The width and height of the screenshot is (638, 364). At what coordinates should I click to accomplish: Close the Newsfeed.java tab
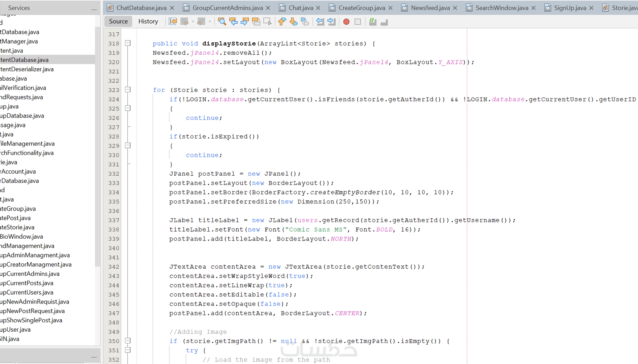(x=455, y=8)
